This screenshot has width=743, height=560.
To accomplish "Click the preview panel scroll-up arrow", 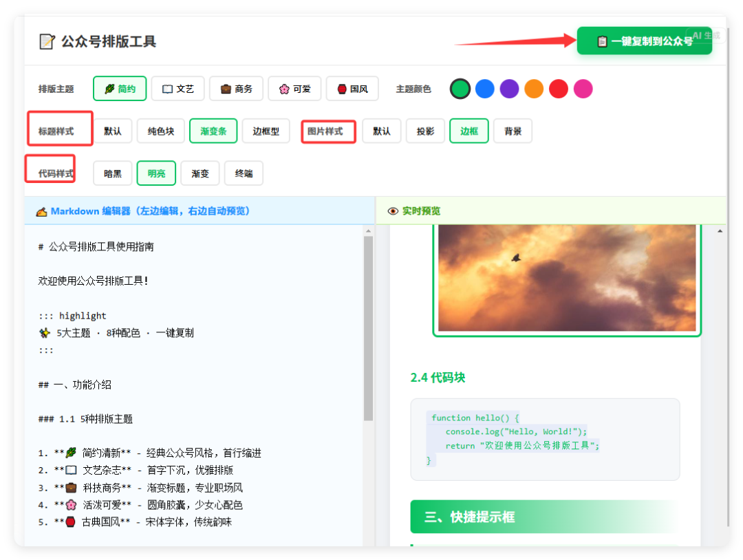I will [x=720, y=230].
